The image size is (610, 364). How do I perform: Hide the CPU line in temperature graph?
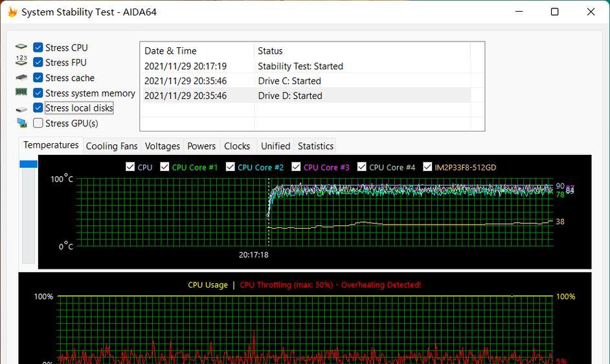130,166
